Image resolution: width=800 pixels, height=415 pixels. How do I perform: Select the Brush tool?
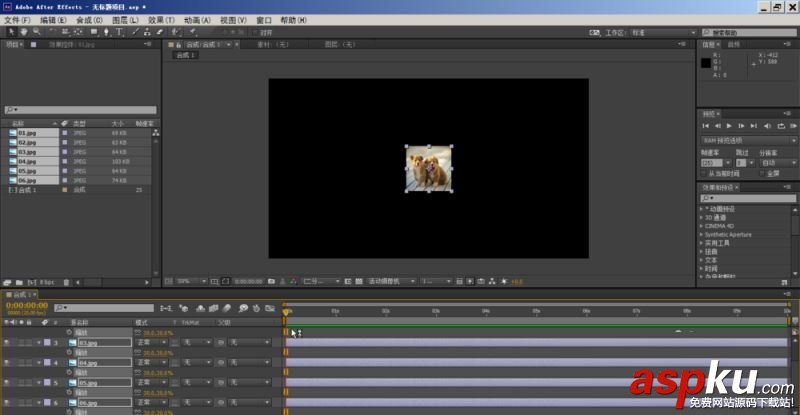135,32
